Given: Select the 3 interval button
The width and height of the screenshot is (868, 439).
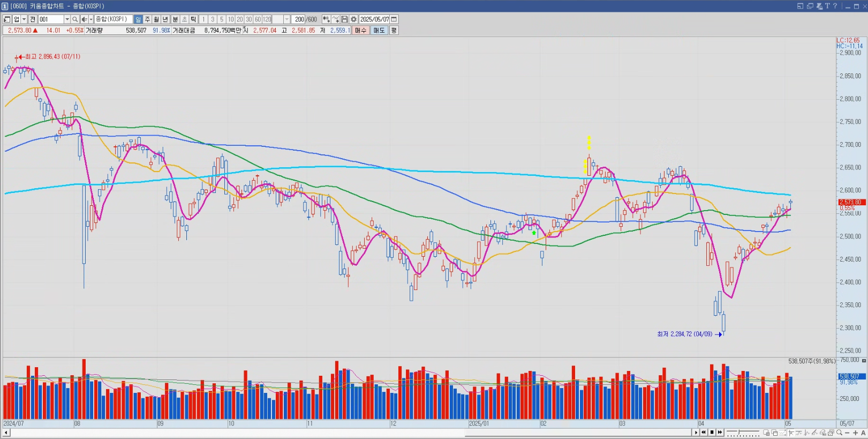Looking at the screenshot, I should pyautogui.click(x=213, y=19).
